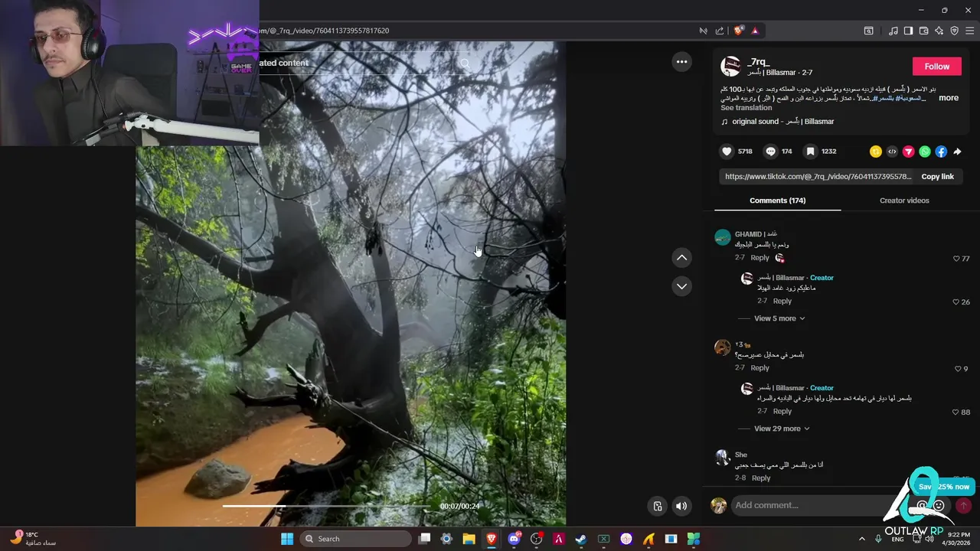Open Windows Start menu
The height and width of the screenshot is (551, 980).
point(287,539)
